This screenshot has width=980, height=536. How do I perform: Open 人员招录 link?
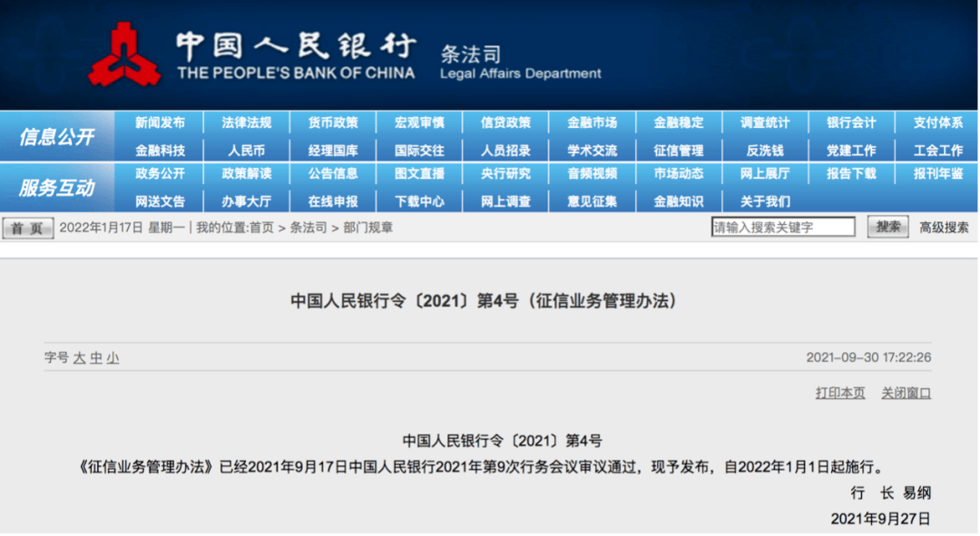point(505,151)
